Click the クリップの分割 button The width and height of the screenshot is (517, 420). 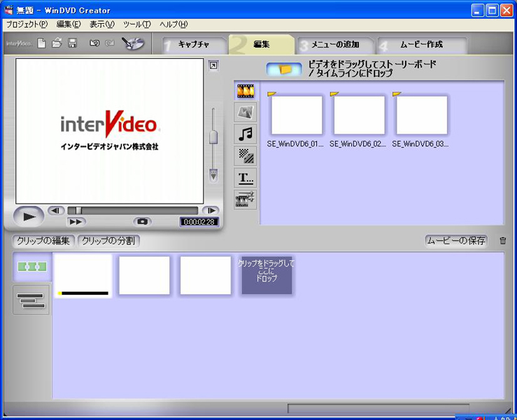(x=108, y=241)
